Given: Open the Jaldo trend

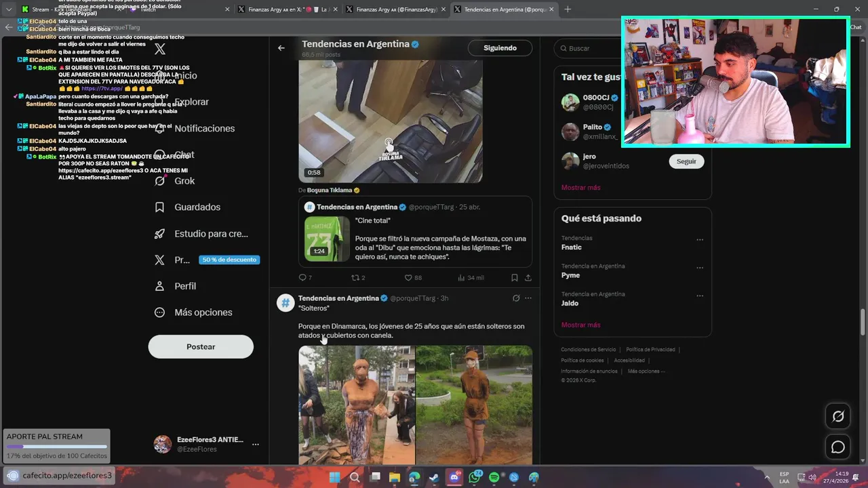Looking at the screenshot, I should tap(570, 303).
